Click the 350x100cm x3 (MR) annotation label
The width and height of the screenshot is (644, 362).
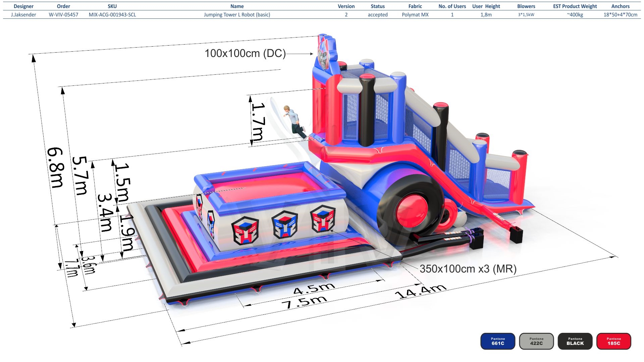coord(468,269)
